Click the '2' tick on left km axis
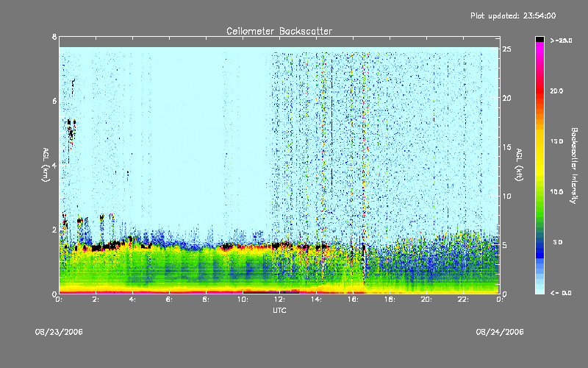Image resolution: width=588 pixels, height=368 pixels. (x=54, y=230)
